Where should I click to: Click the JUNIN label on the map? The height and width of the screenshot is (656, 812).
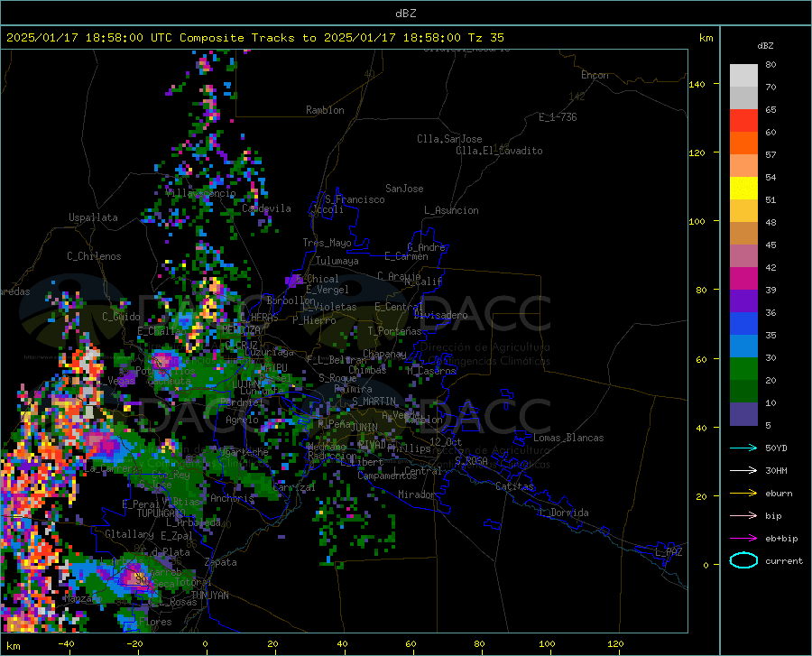(364, 427)
